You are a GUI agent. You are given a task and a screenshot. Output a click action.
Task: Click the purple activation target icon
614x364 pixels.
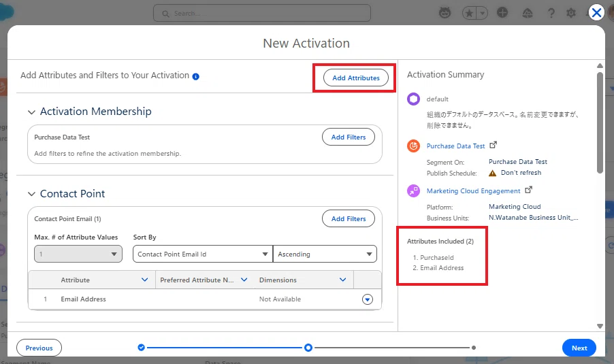pos(413,191)
